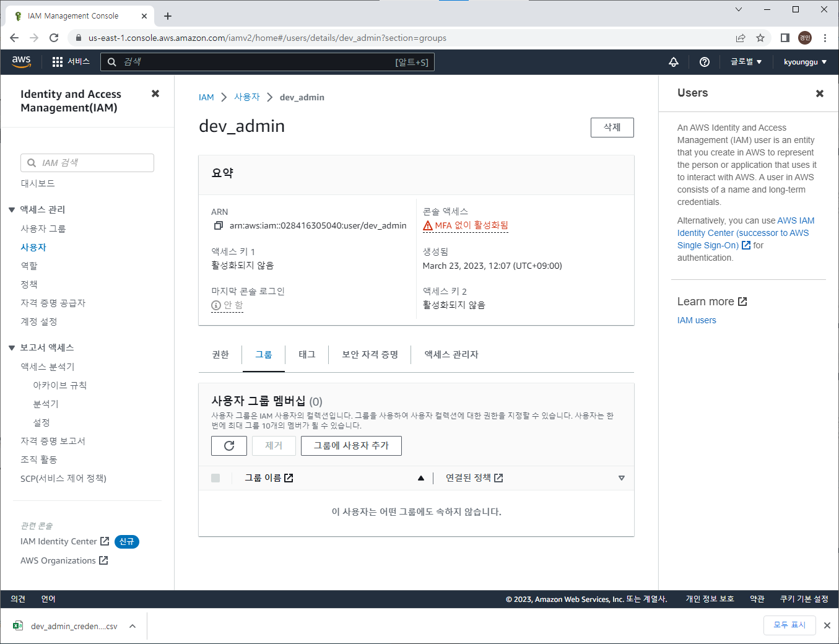Open the Chrome profile avatar
Screen dimensions: 839x644
click(805, 38)
